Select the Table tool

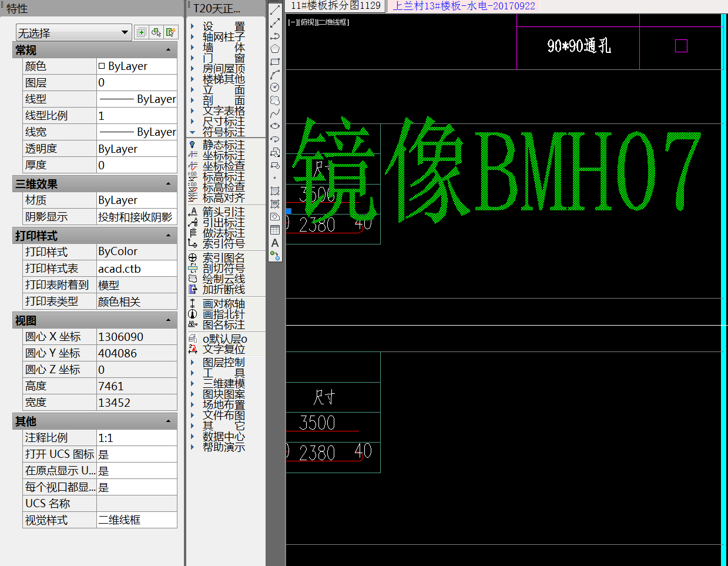[x=275, y=230]
